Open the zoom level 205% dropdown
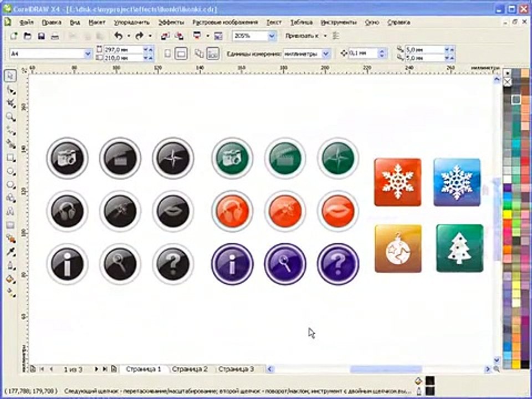 [272, 36]
